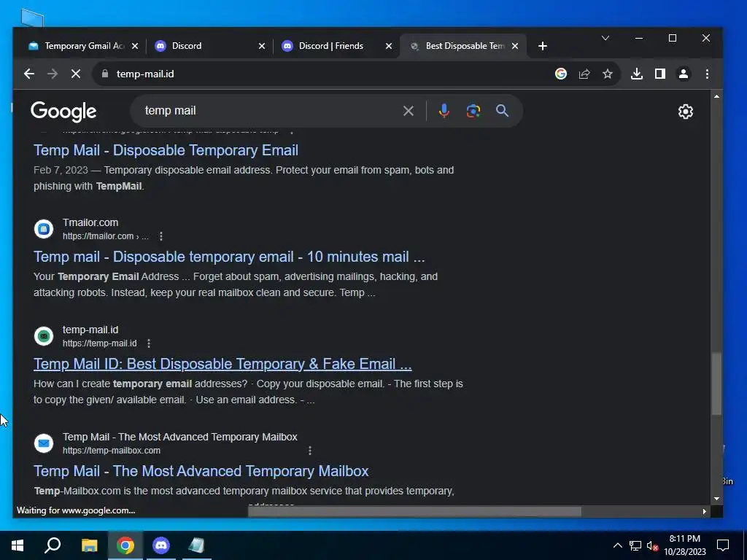747x560 pixels.
Task: Show hidden system tray icons
Action: (617, 545)
